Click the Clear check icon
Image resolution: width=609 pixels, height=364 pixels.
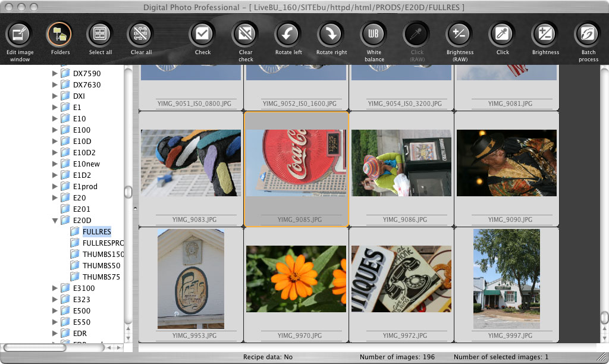[x=246, y=34]
